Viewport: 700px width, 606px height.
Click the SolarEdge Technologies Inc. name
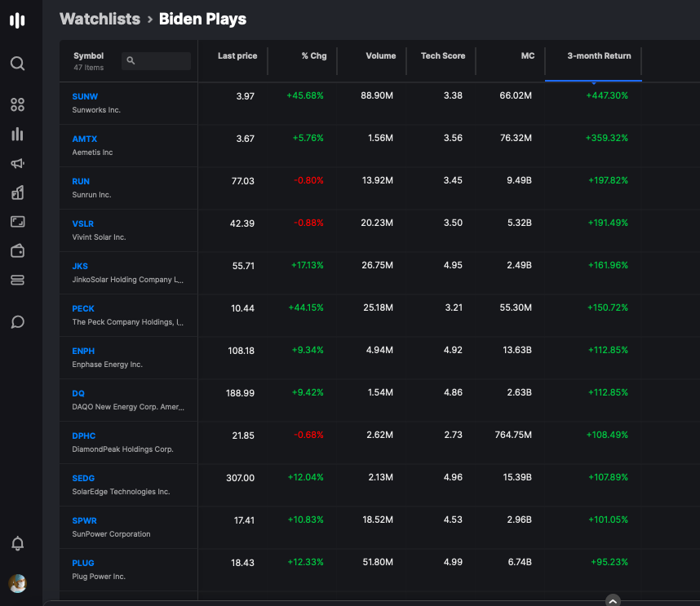121,491
